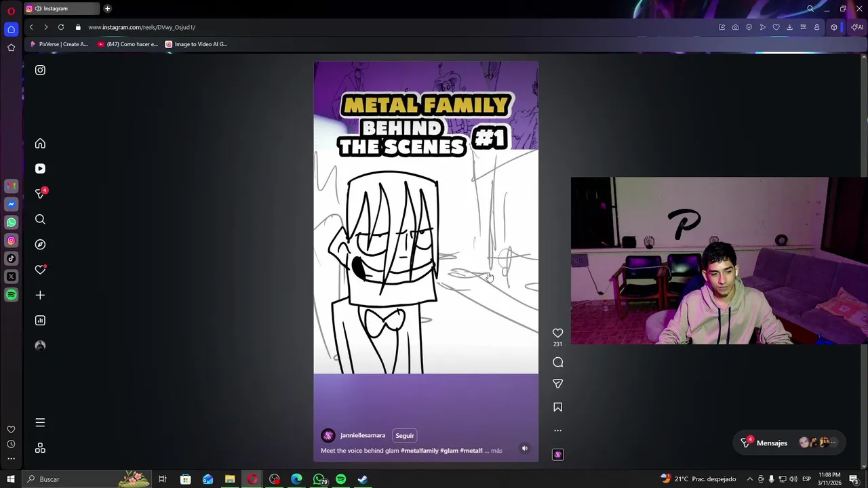
Task: Open the Opera AI button
Action: coord(857,27)
